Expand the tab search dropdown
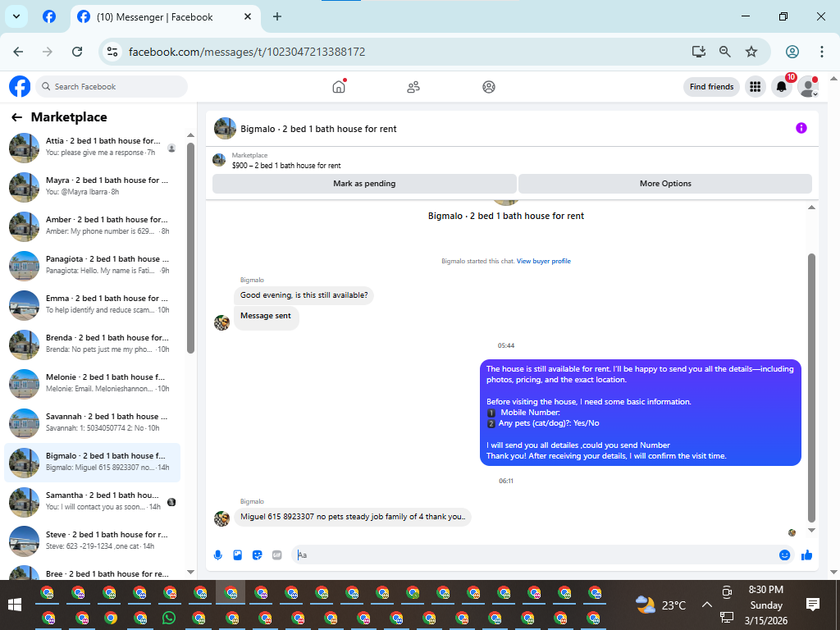 coord(16,16)
